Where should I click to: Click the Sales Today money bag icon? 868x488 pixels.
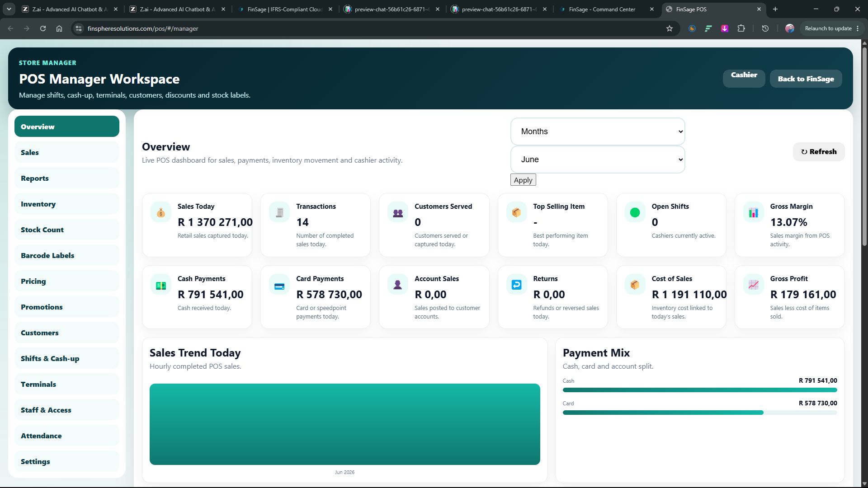click(x=161, y=212)
